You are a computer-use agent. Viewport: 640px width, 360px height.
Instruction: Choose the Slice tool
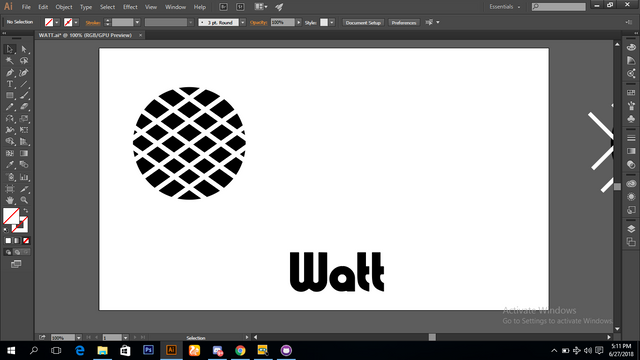point(24,189)
